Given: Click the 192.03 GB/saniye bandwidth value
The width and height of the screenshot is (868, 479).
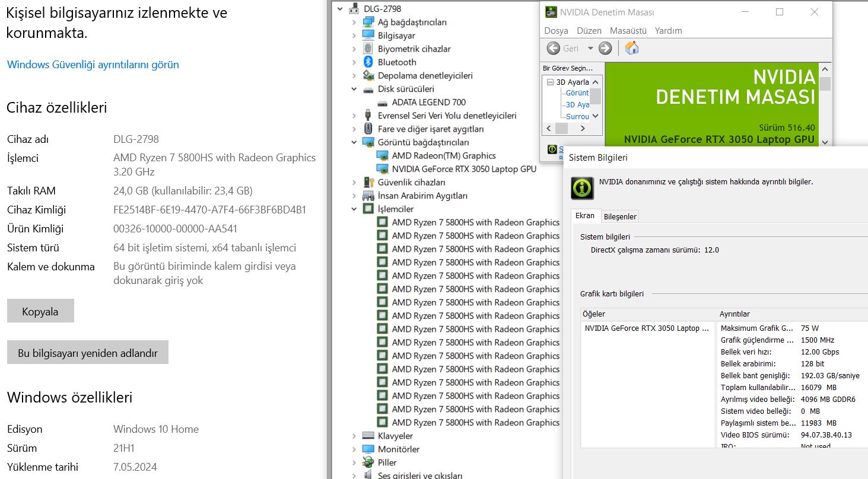Looking at the screenshot, I should (x=830, y=375).
